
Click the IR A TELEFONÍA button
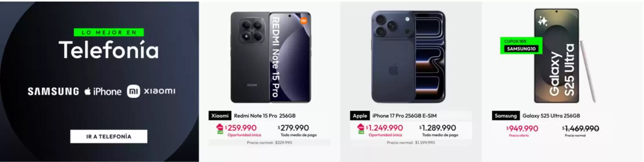pos(108,136)
